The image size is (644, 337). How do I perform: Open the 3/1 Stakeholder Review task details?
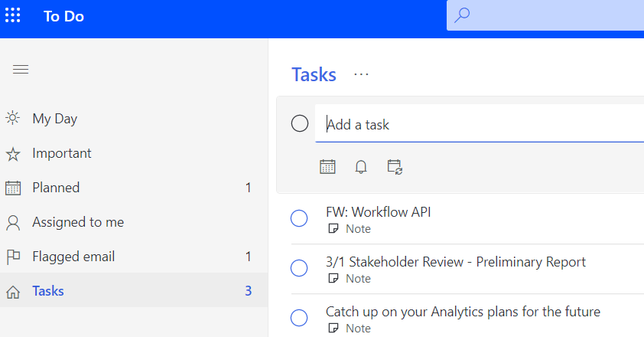(x=456, y=262)
